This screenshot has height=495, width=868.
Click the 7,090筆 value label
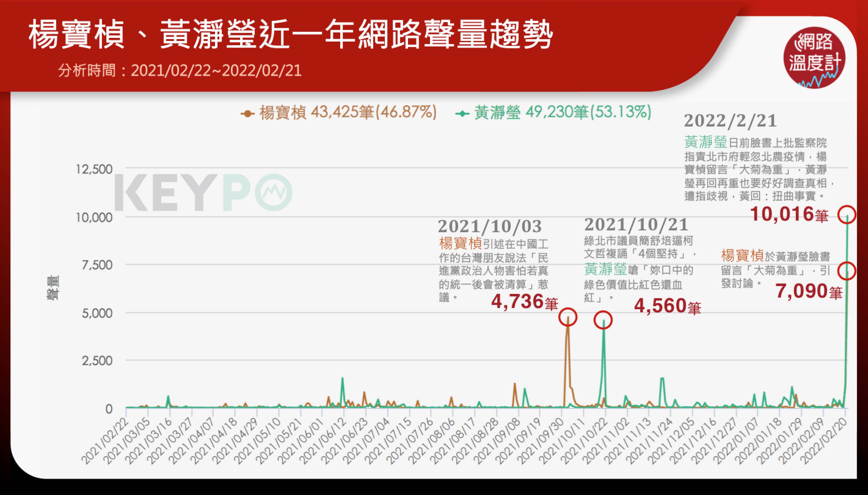[808, 292]
